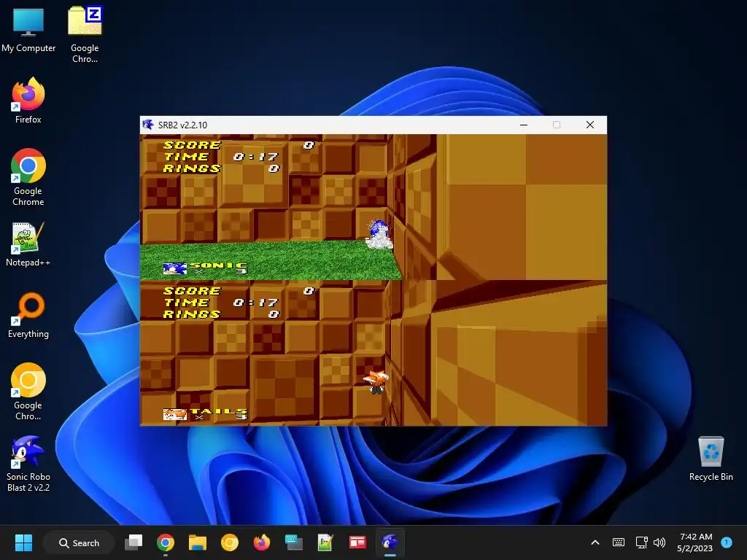This screenshot has height=560, width=747.
Task: Open Notepad++ from the taskbar
Action: pyautogui.click(x=325, y=542)
